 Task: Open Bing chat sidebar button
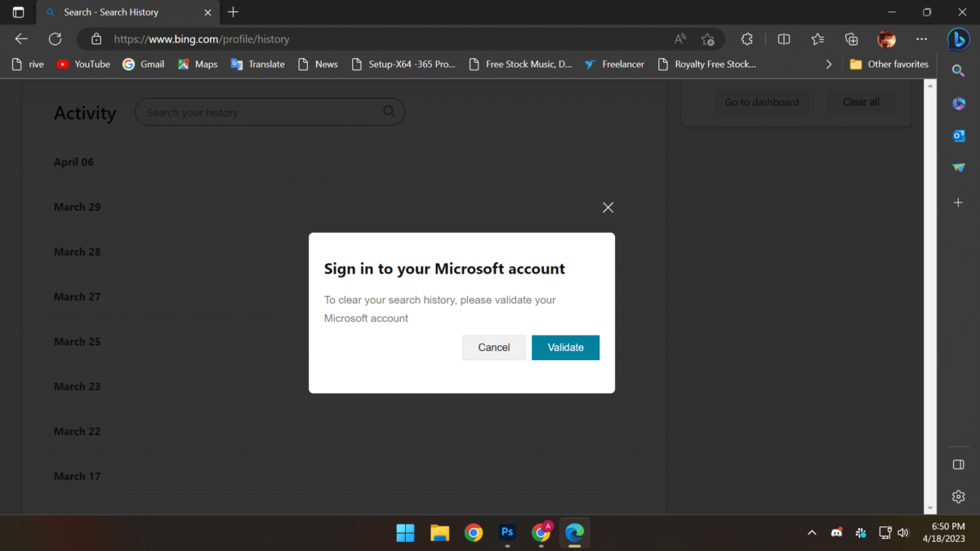(x=959, y=38)
